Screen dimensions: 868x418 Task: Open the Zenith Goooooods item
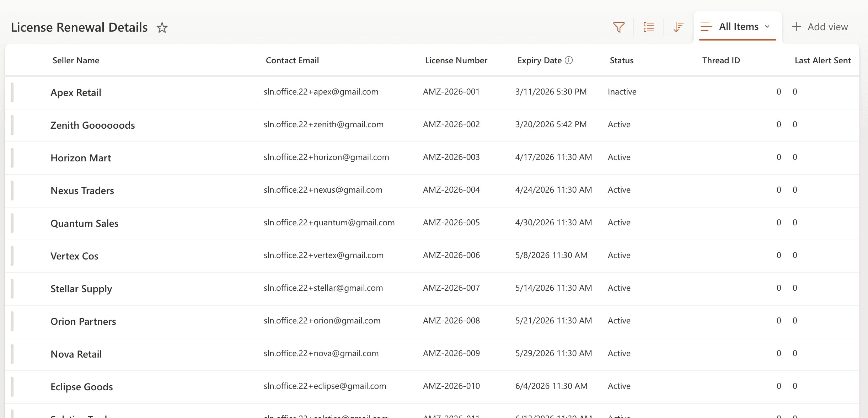92,125
